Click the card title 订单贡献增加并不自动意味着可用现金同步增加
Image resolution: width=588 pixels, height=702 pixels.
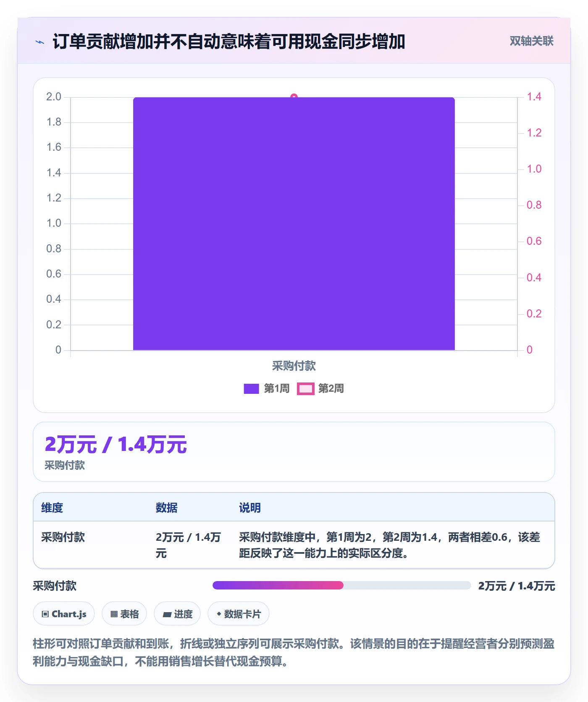(x=229, y=42)
